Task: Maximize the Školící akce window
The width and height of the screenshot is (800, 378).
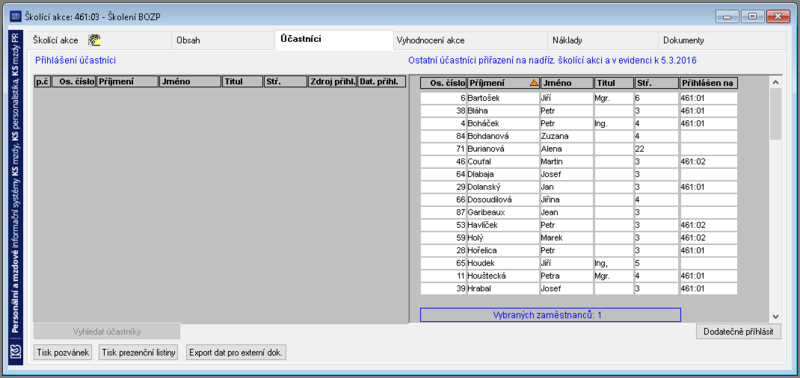Action: pos(752,16)
